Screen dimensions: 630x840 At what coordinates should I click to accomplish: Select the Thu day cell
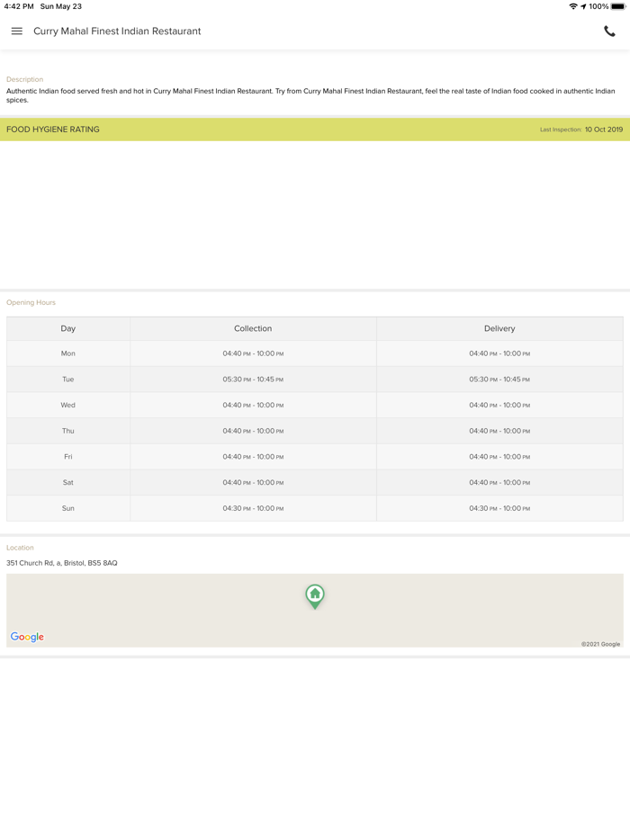(68, 431)
